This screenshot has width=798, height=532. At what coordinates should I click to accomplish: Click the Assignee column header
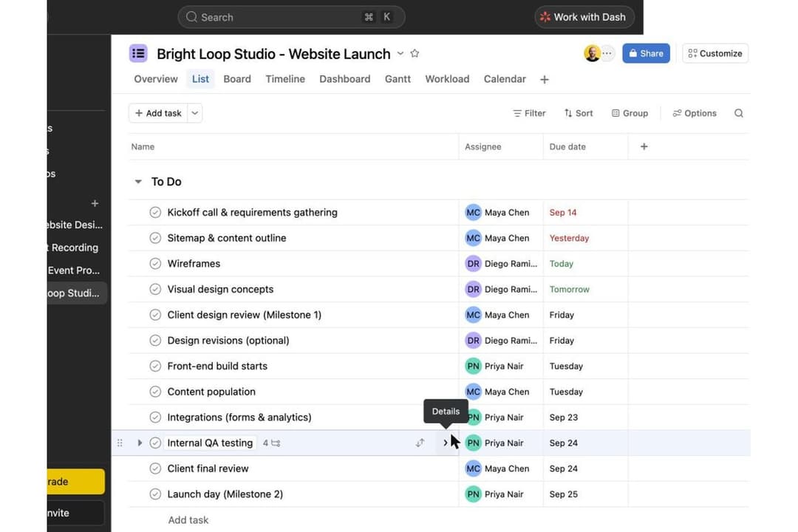[x=483, y=146]
